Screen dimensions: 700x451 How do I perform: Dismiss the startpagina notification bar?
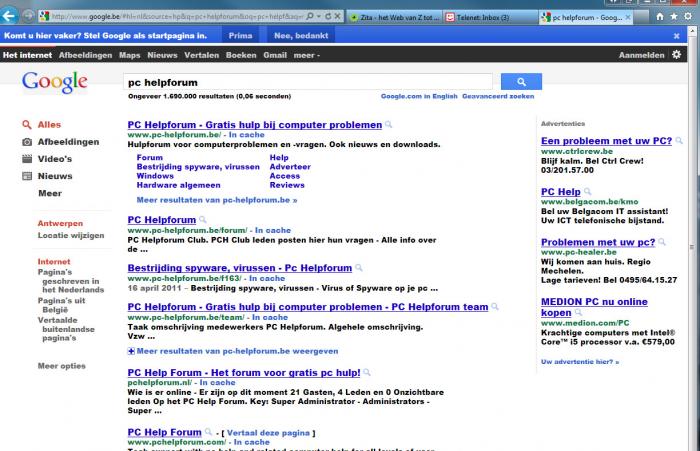point(676,36)
